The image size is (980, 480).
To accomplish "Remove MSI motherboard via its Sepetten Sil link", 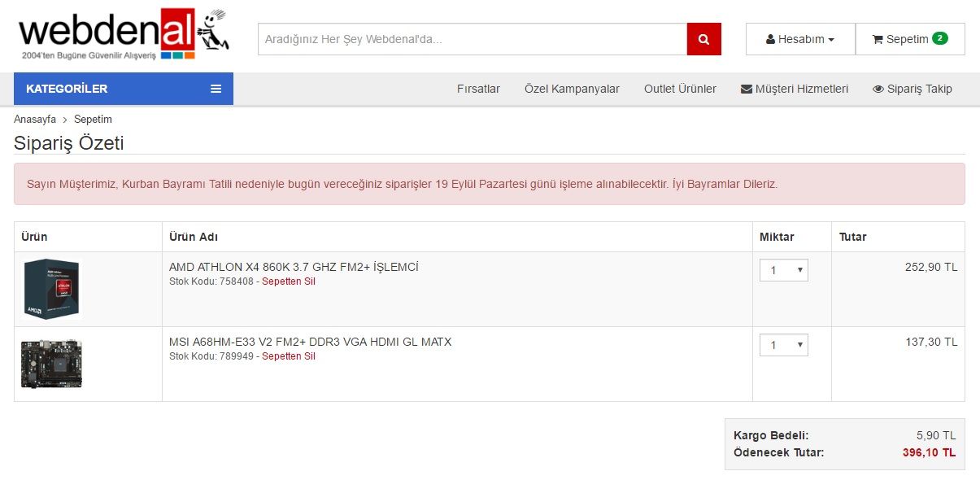I will click(289, 356).
